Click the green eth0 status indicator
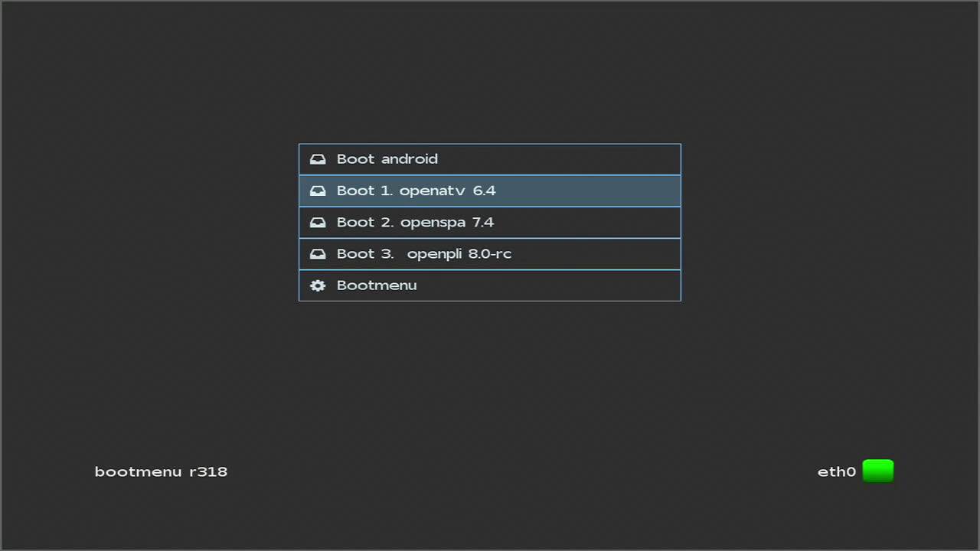The width and height of the screenshot is (980, 551). click(x=877, y=471)
